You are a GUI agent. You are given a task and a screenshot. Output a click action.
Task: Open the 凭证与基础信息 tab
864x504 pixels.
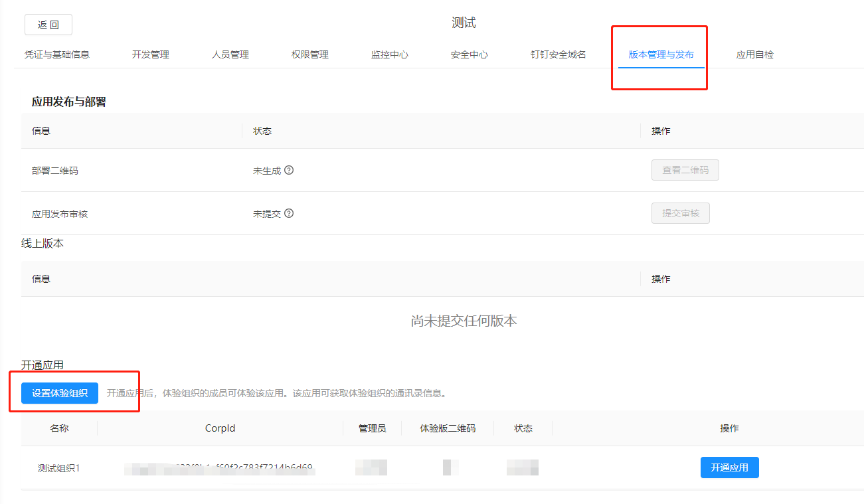(57, 54)
